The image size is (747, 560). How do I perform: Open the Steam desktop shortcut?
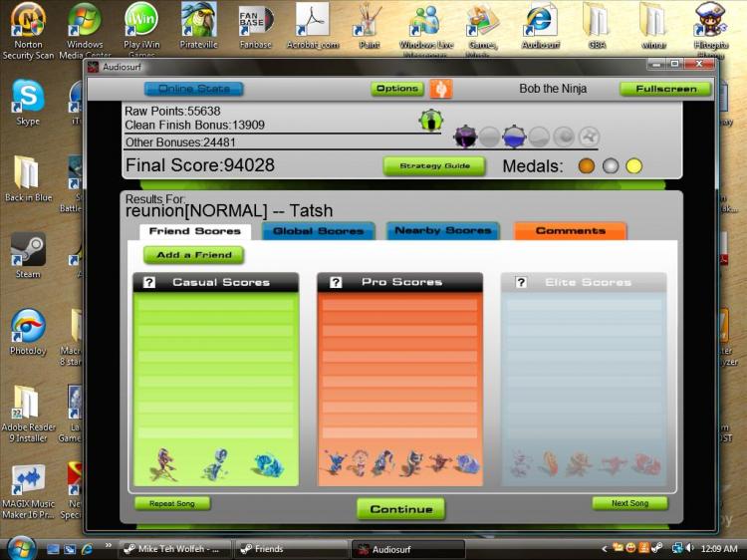[28, 255]
